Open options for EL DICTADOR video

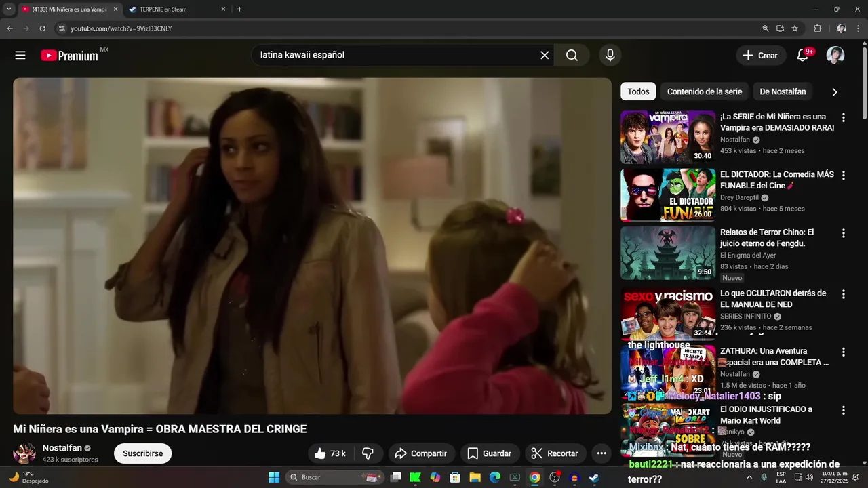(x=844, y=176)
